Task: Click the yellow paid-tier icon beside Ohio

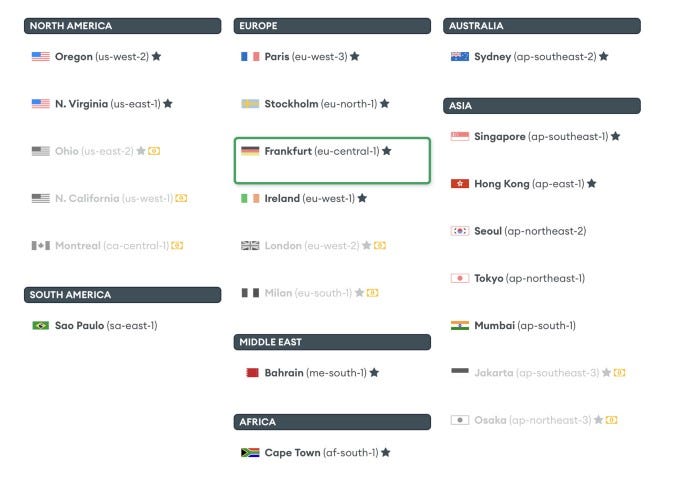Action: pyautogui.click(x=154, y=151)
